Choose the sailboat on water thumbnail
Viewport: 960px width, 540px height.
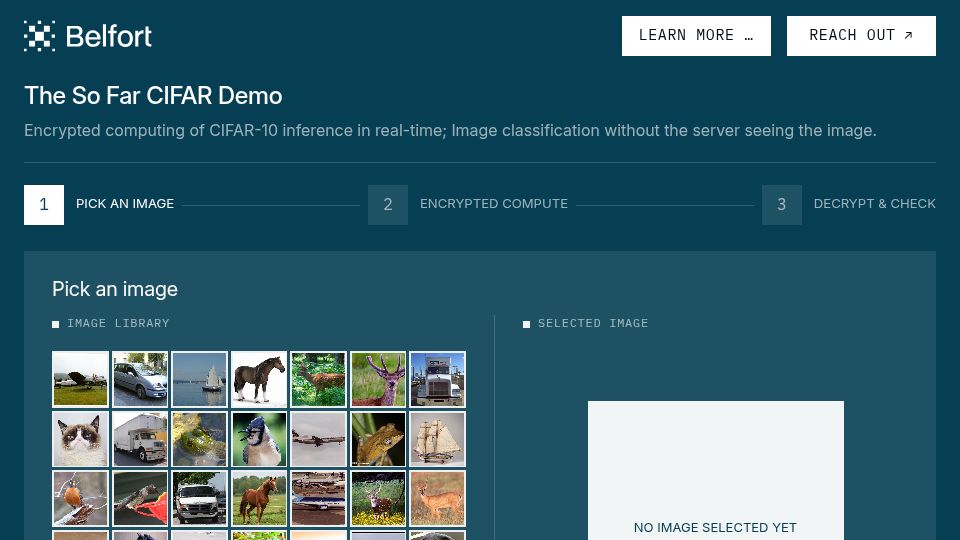coord(199,379)
